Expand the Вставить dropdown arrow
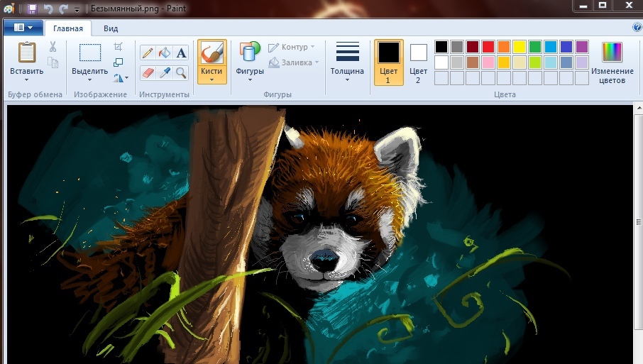This screenshot has width=643, height=364. click(27, 79)
